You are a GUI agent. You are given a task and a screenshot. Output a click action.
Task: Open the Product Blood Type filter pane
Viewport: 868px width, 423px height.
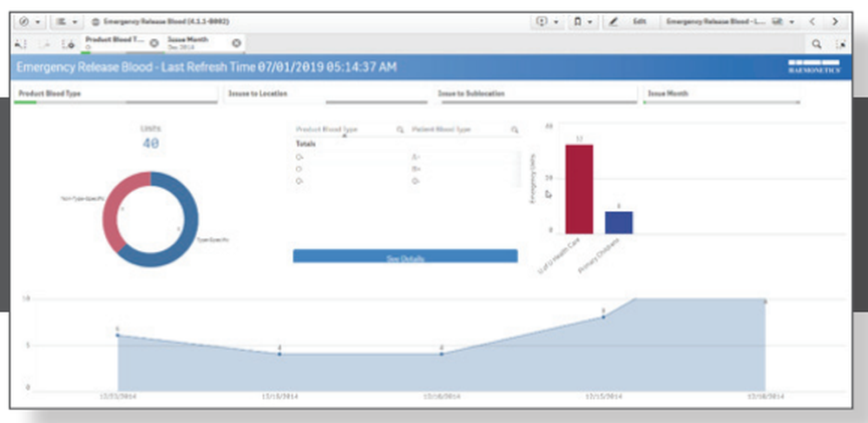116,94
